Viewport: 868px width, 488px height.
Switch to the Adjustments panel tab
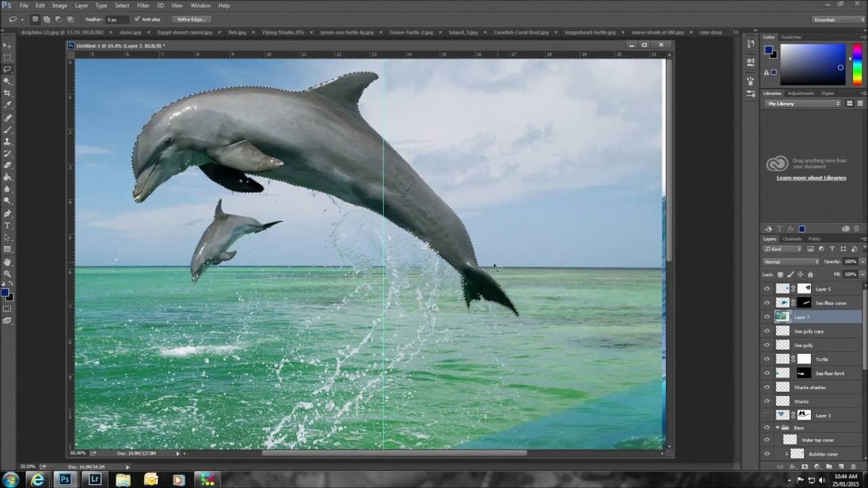click(x=801, y=93)
